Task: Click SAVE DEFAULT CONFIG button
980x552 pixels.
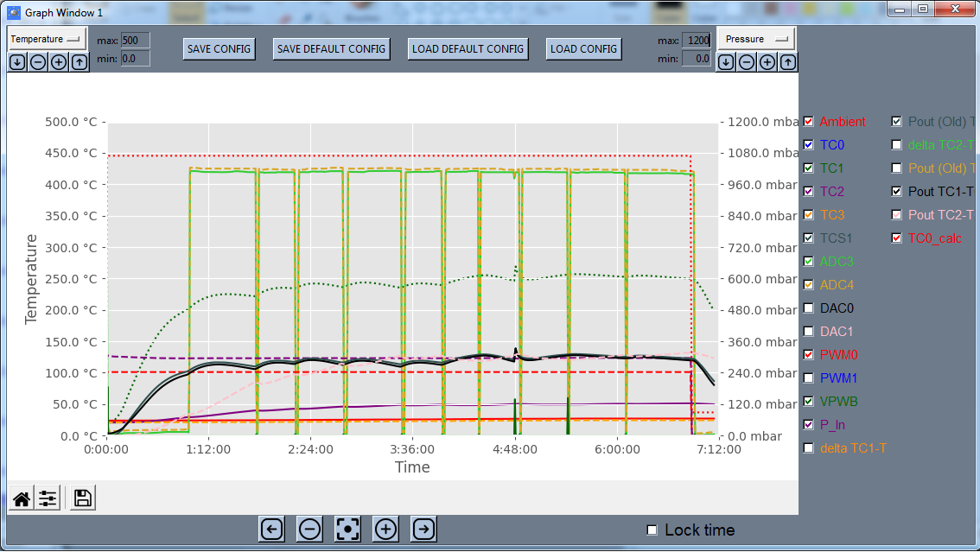Action: point(331,49)
